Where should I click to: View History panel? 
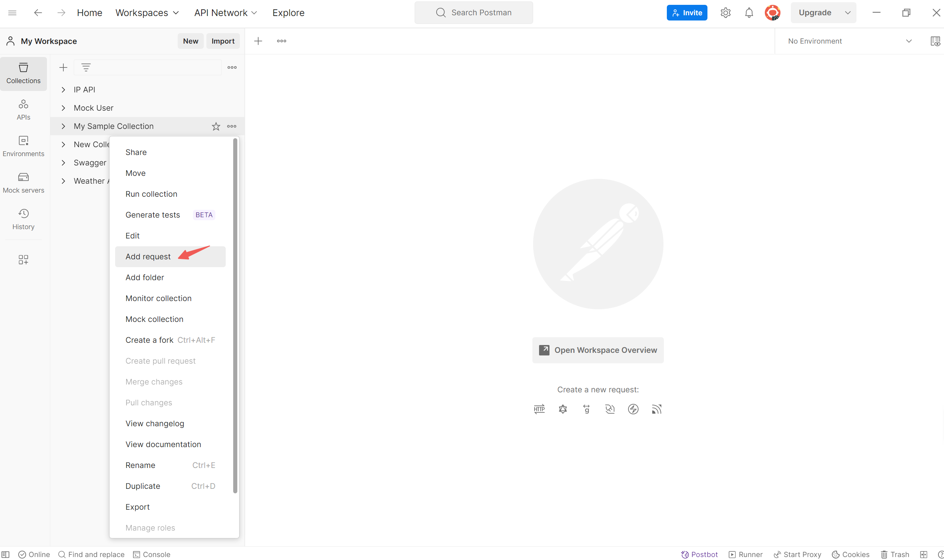(x=23, y=218)
